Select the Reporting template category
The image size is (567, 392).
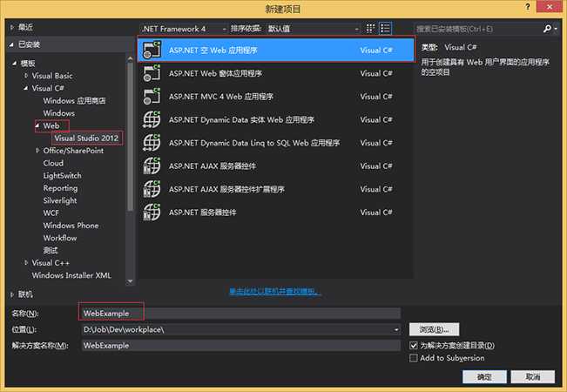tap(60, 188)
